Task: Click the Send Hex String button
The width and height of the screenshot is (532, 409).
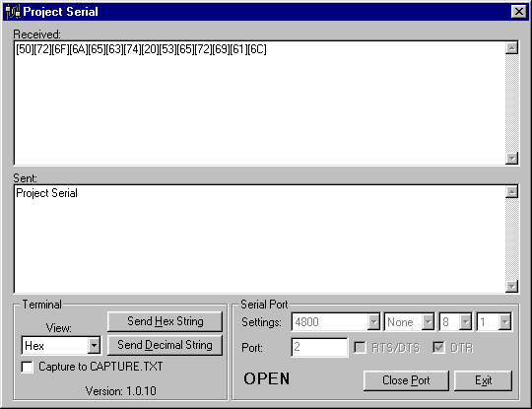Action: click(x=166, y=321)
